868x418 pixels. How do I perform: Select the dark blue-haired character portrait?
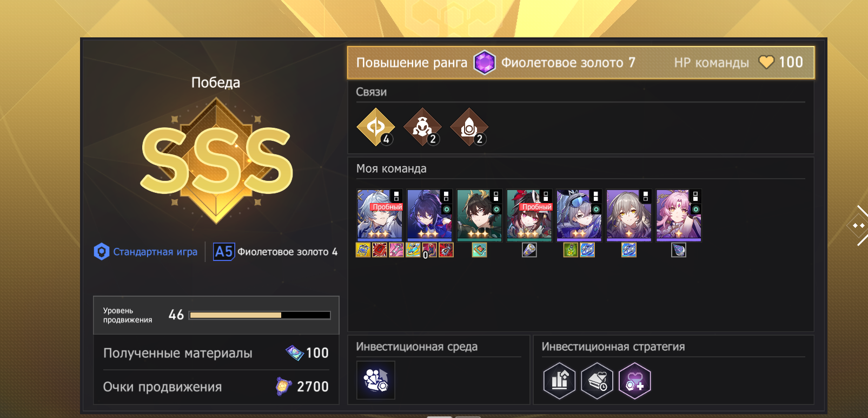(x=429, y=215)
